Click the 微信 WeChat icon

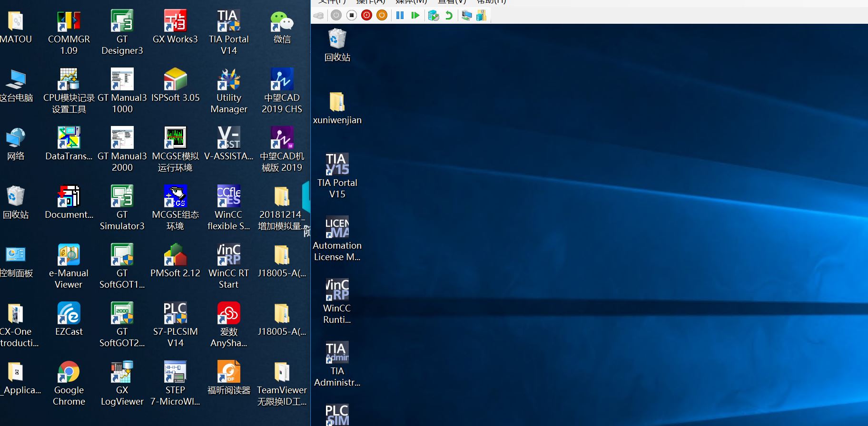pos(282,21)
